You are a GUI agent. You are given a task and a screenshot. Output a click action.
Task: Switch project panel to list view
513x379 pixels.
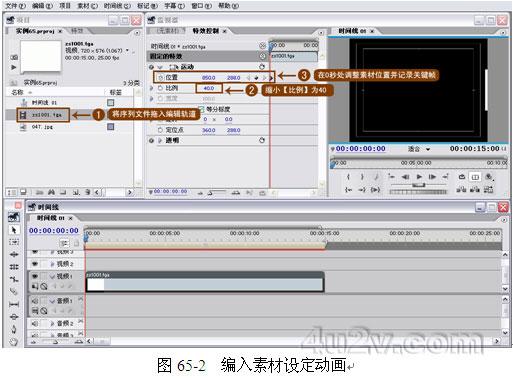pos(12,192)
